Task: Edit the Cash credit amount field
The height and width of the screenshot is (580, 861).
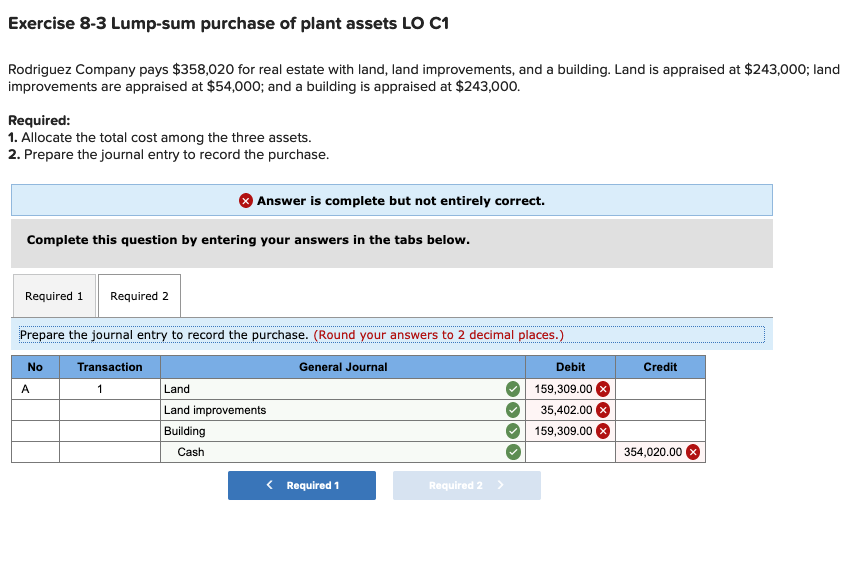Action: (x=655, y=452)
